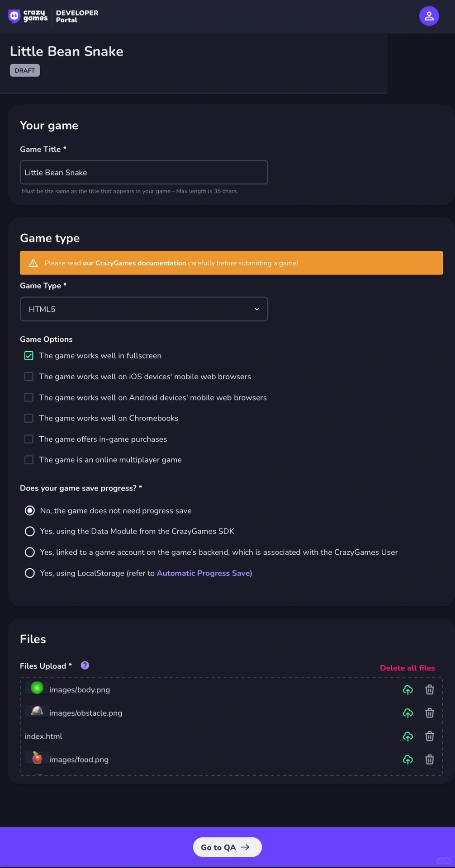Remove images/food.png via trash icon
The image size is (455, 868).
[430, 759]
